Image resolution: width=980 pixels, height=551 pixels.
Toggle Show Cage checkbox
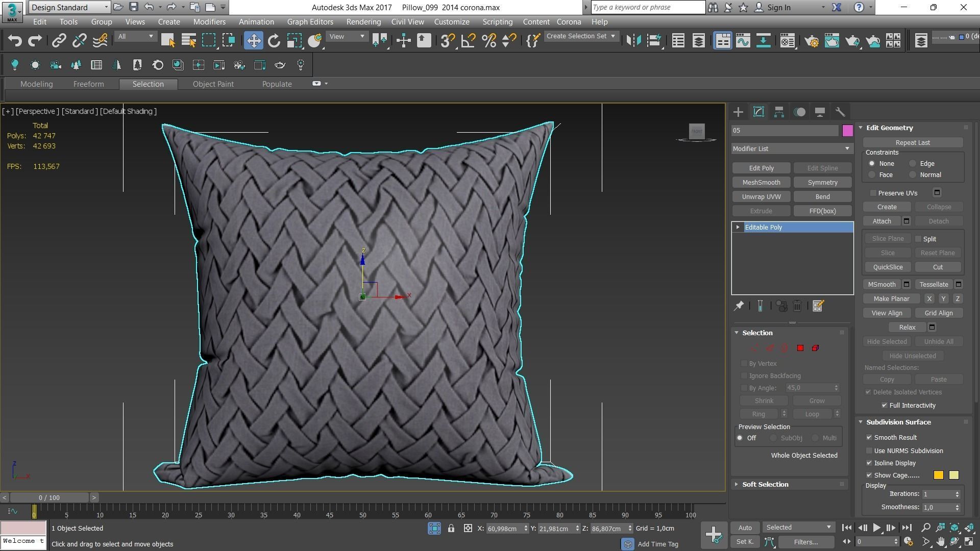869,475
